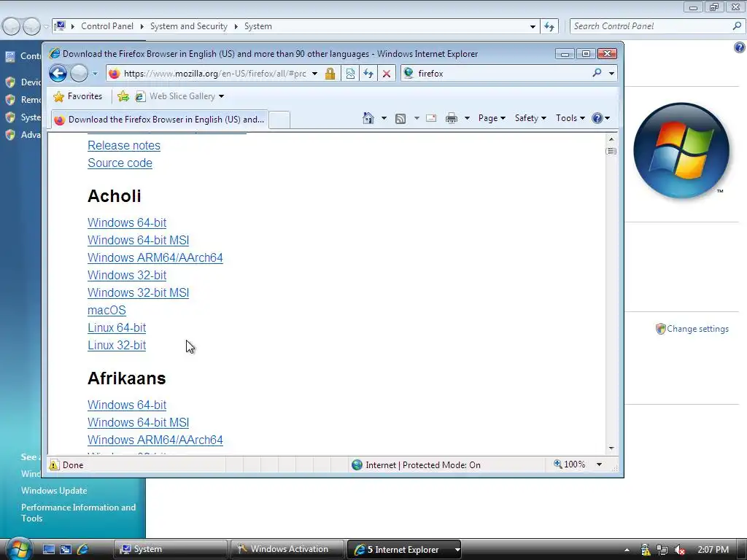Viewport: 747px width, 560px height.
Task: Open the Release notes link
Action: [124, 146]
